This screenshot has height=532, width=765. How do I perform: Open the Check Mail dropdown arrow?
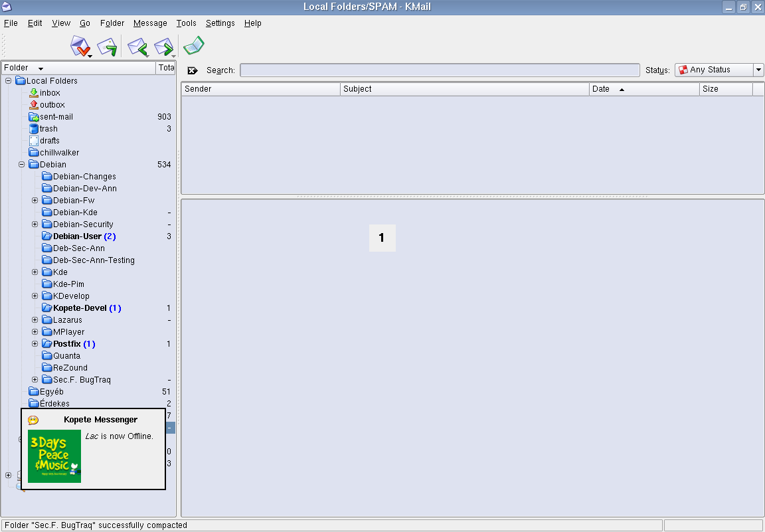click(x=90, y=56)
